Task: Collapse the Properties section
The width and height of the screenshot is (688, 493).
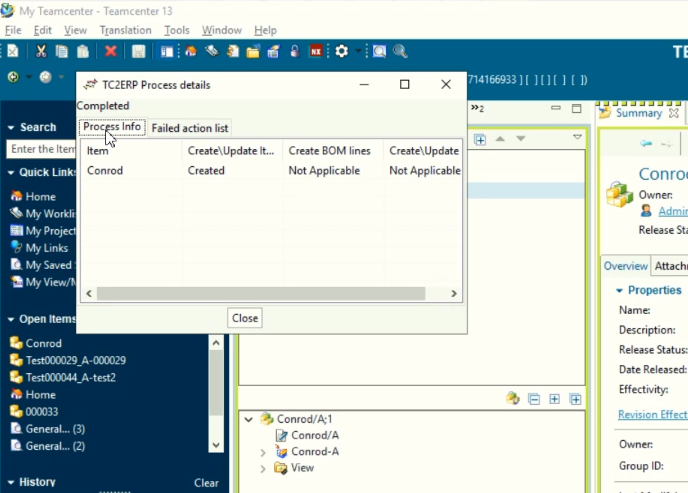Action: [619, 290]
